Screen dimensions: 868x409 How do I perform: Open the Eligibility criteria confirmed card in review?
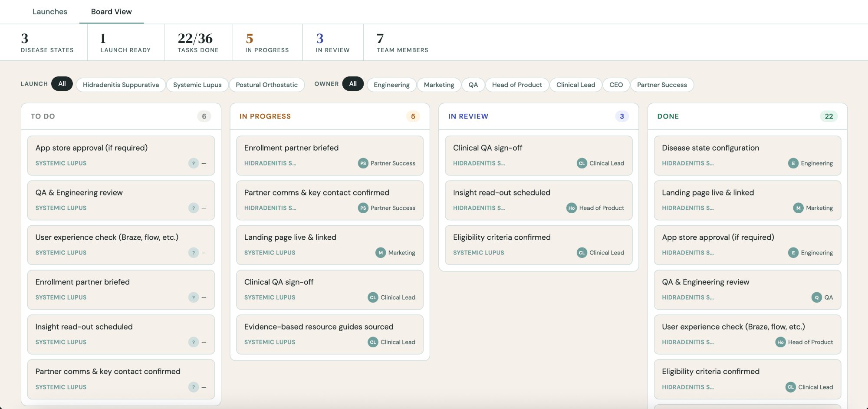pos(538,245)
